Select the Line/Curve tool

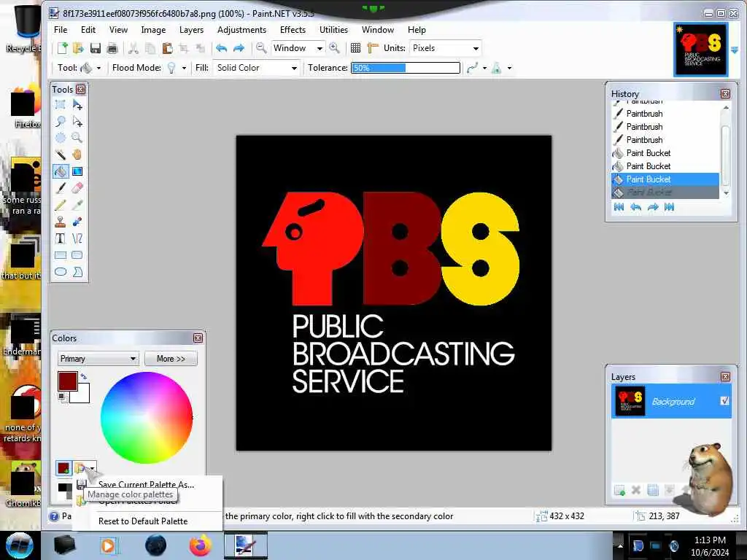click(x=77, y=238)
